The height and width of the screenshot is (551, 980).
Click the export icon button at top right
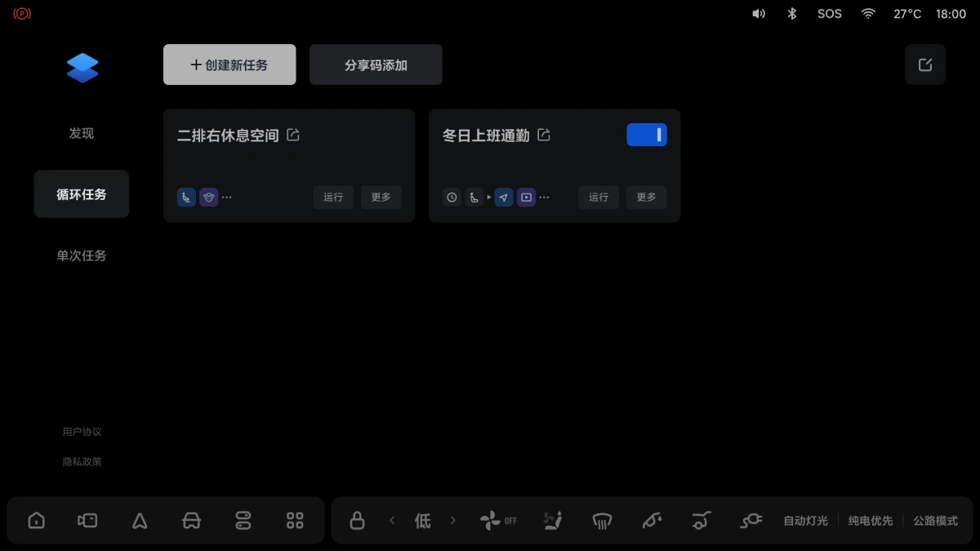[x=925, y=64]
